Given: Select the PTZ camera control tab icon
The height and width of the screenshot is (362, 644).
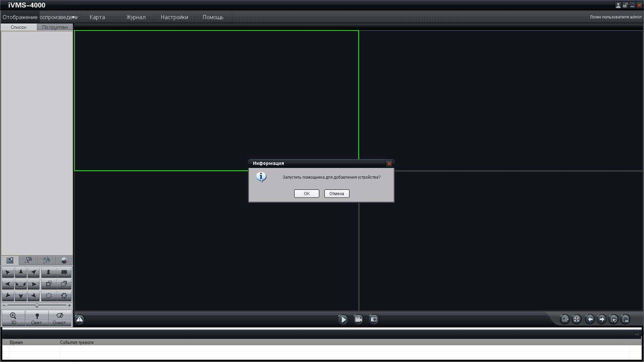Looking at the screenshot, I should 10,260.
